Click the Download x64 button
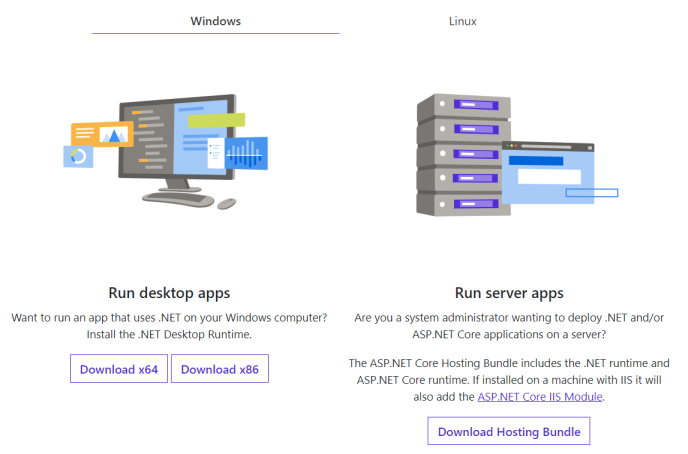The image size is (688, 454). pos(119,369)
